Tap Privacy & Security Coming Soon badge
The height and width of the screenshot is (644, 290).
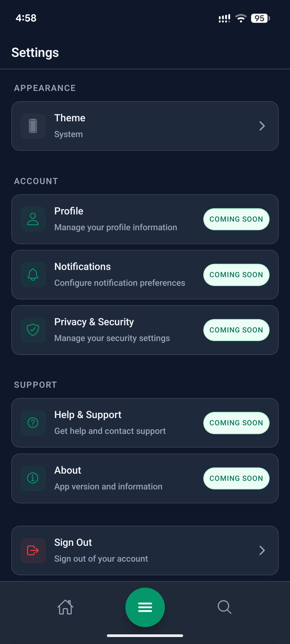[236, 330]
